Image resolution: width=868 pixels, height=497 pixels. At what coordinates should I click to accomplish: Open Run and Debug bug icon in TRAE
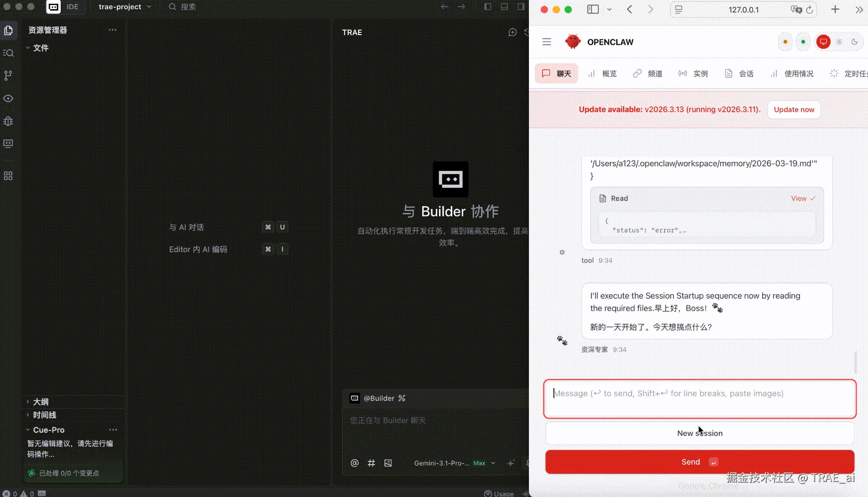tap(8, 121)
